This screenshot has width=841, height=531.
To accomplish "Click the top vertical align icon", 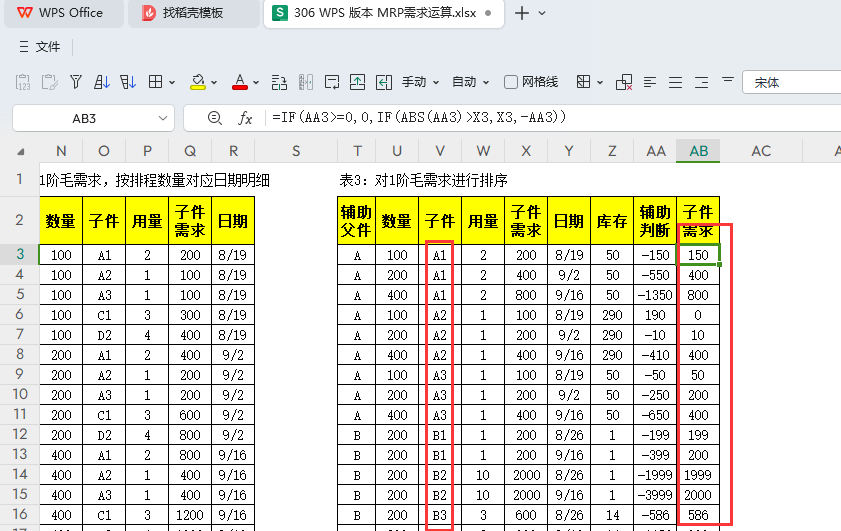I will pyautogui.click(x=728, y=80).
